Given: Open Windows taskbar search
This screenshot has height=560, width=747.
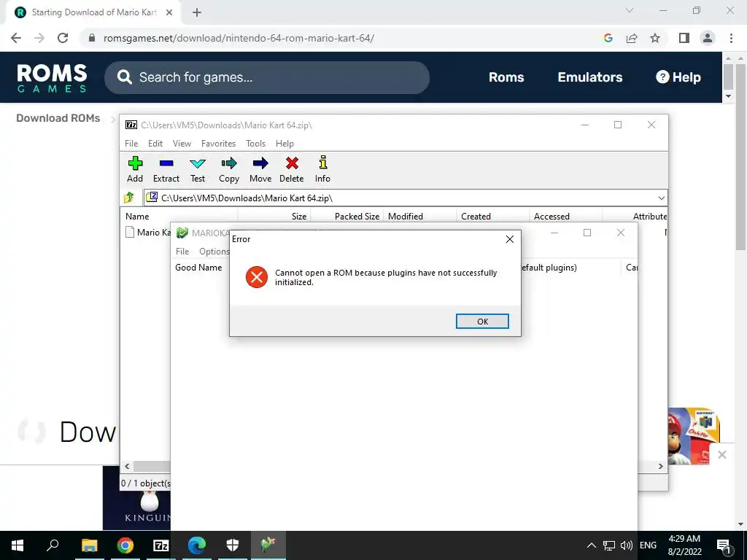Looking at the screenshot, I should 53,545.
